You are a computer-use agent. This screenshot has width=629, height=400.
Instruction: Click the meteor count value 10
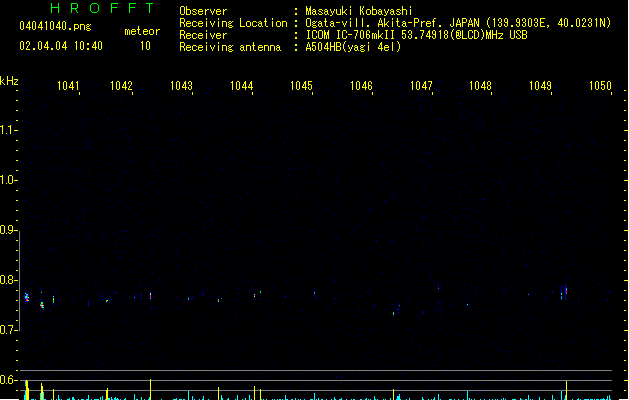(x=145, y=46)
